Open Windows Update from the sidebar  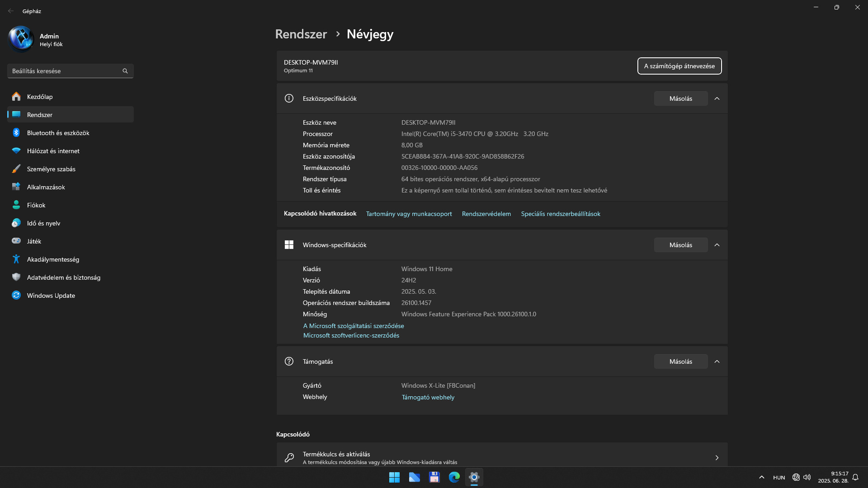pyautogui.click(x=51, y=296)
